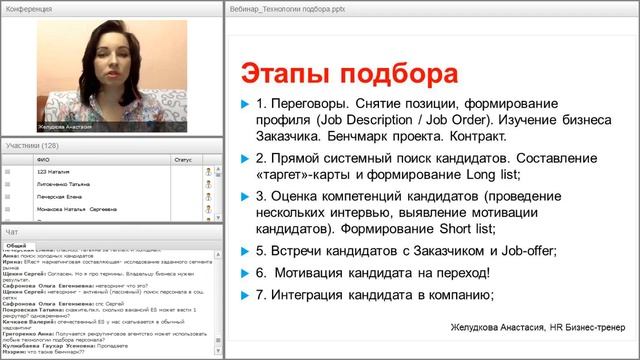
Task: Click Кичкаев Валерий's chat message
Action: 93,324
